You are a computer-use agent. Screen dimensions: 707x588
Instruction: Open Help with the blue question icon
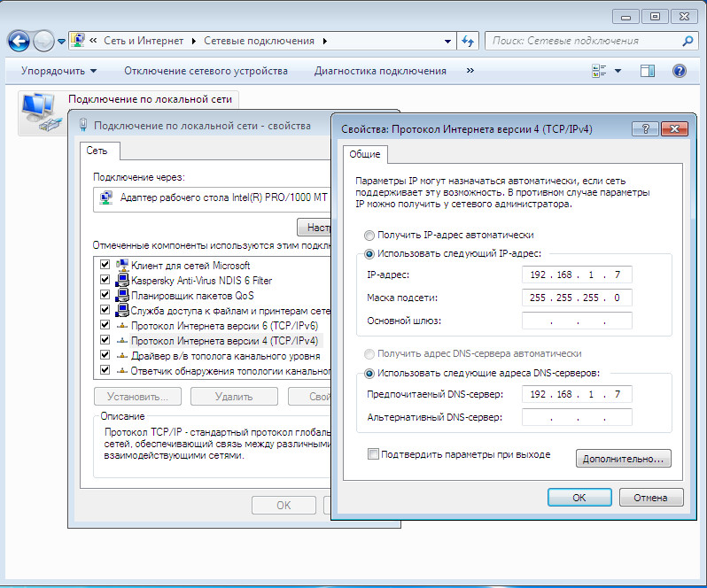coord(679,71)
